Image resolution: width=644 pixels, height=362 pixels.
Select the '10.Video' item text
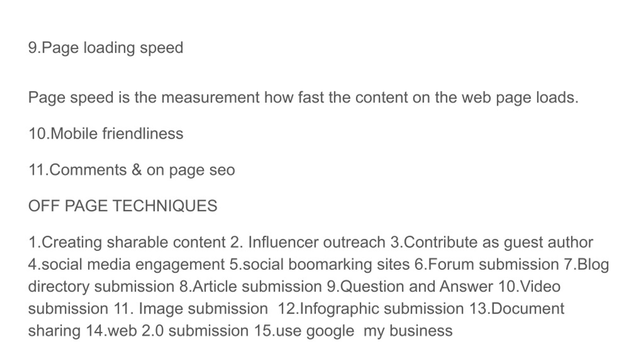(x=529, y=287)
